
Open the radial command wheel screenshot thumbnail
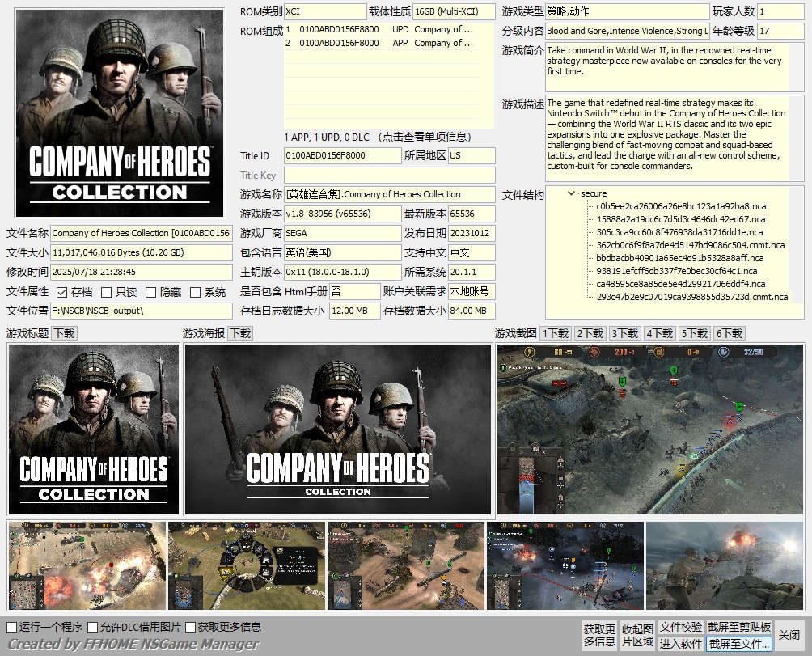pyautogui.click(x=247, y=566)
